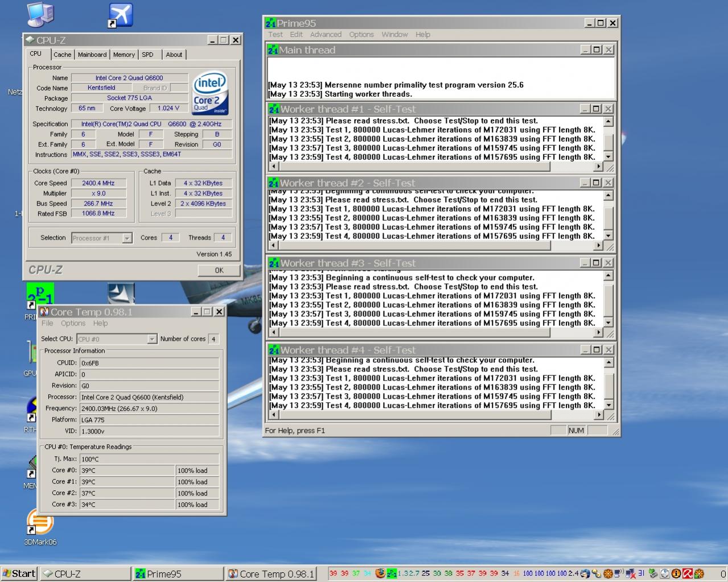This screenshot has height=582, width=728.
Task: Expand the Select CPU dropdown in Core Temp
Action: tap(152, 339)
